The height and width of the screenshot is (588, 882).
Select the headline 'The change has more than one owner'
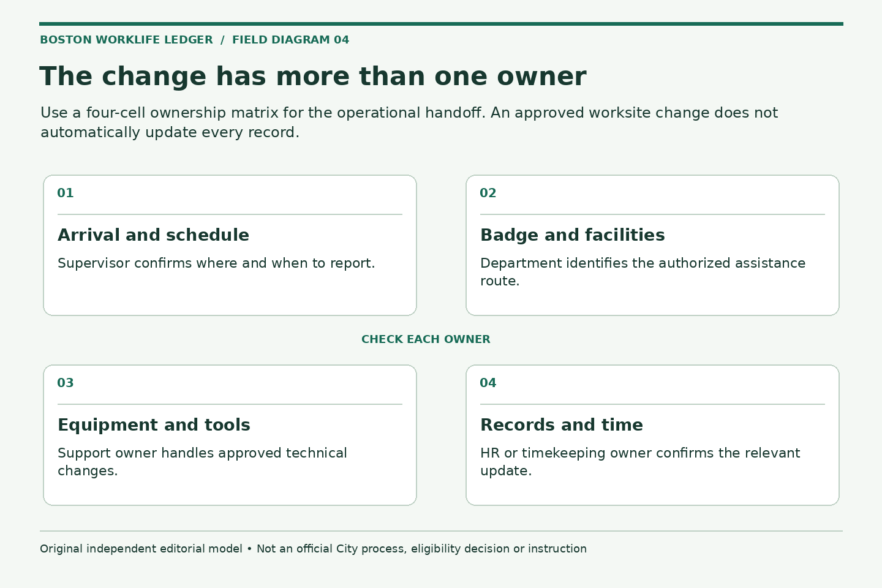(313, 77)
